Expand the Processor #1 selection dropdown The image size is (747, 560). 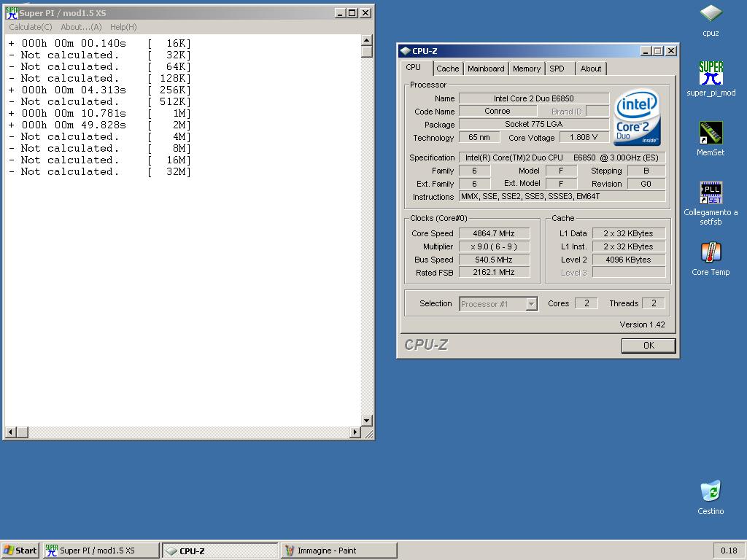(532, 304)
